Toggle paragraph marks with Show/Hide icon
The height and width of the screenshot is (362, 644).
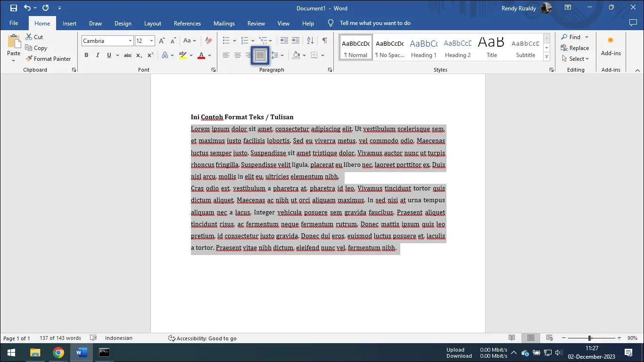(x=324, y=41)
